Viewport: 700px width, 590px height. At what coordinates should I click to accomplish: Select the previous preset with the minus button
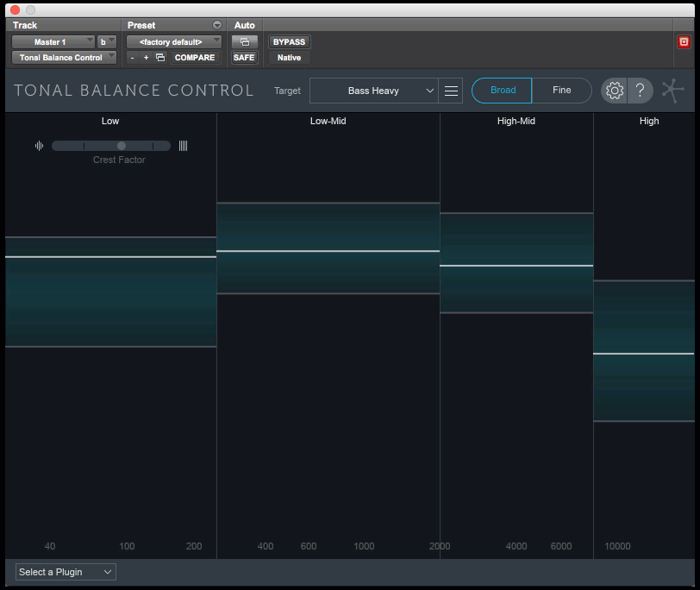132,58
